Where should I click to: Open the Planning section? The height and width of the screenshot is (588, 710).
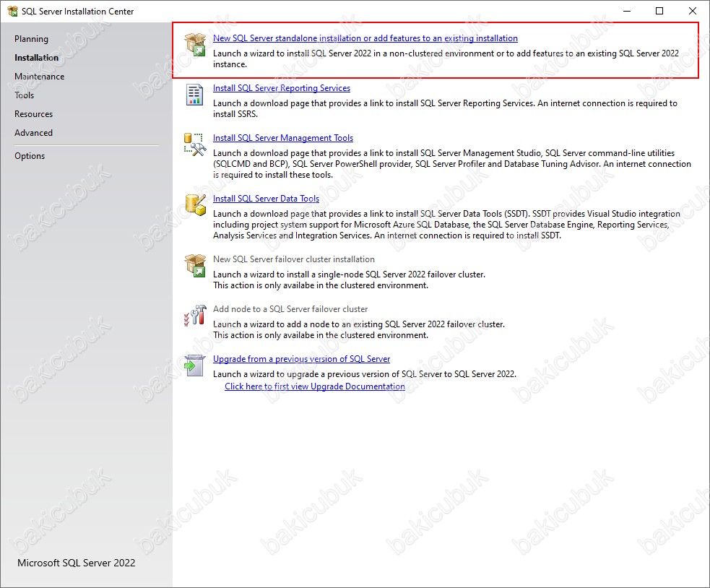[x=31, y=39]
